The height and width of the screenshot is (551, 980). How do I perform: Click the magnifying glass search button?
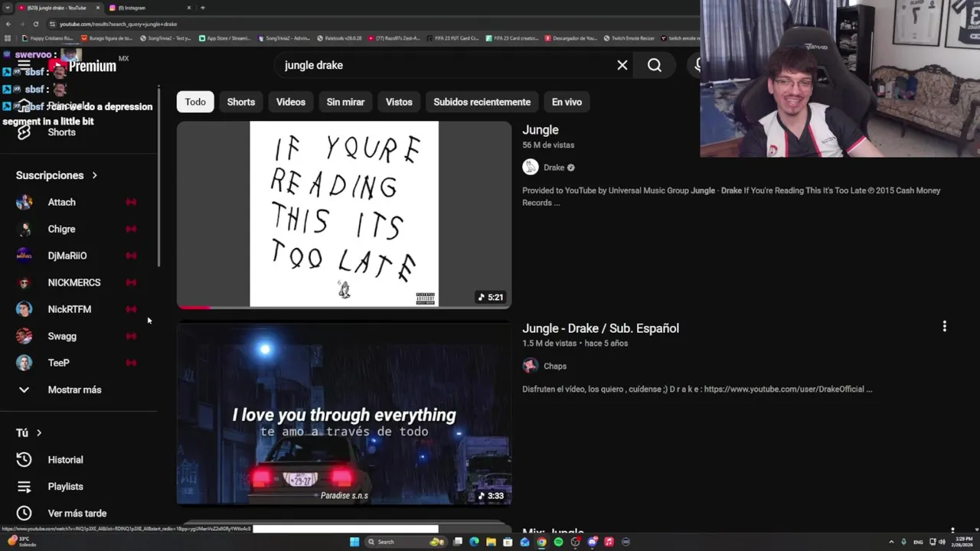coord(655,65)
